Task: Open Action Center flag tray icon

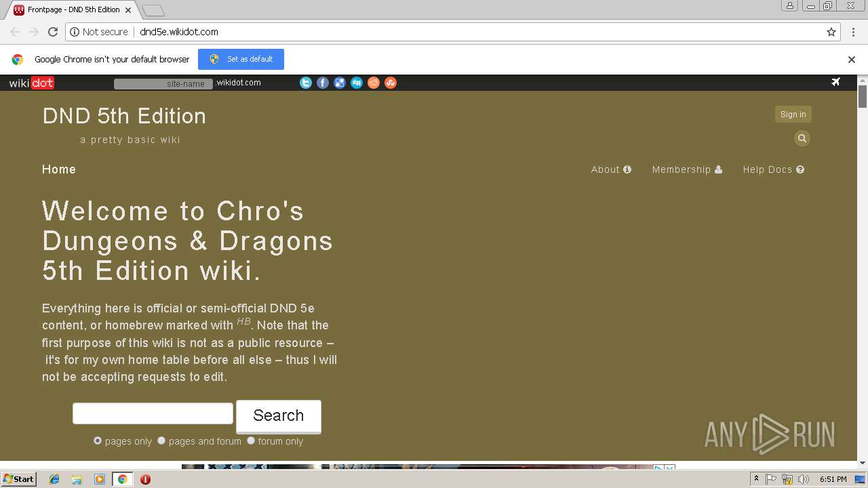Action: click(771, 479)
